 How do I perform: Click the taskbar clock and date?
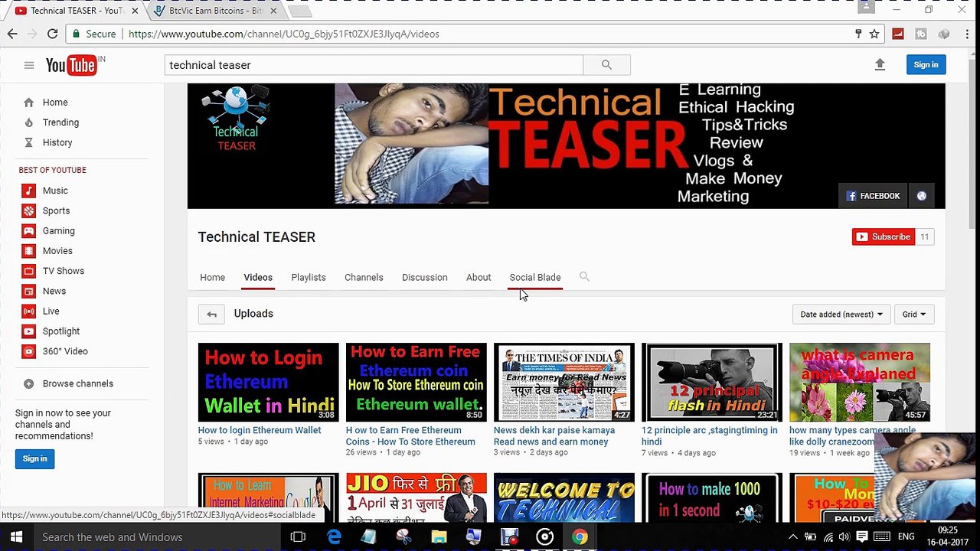tap(948, 536)
